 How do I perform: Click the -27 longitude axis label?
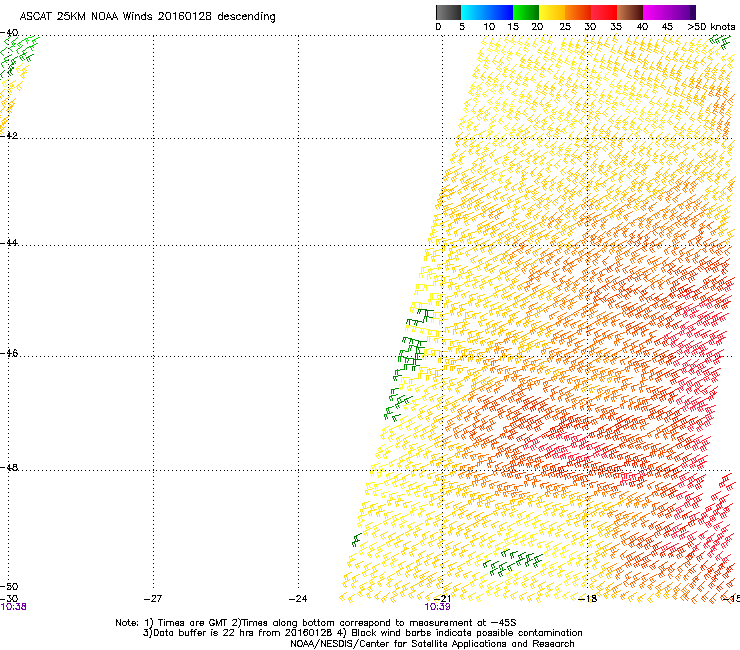pyautogui.click(x=153, y=599)
